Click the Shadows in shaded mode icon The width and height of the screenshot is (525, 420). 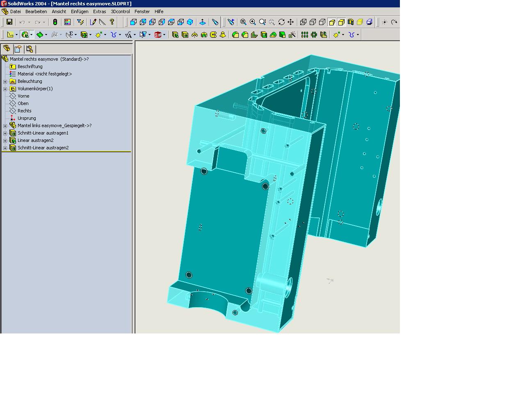coord(370,22)
